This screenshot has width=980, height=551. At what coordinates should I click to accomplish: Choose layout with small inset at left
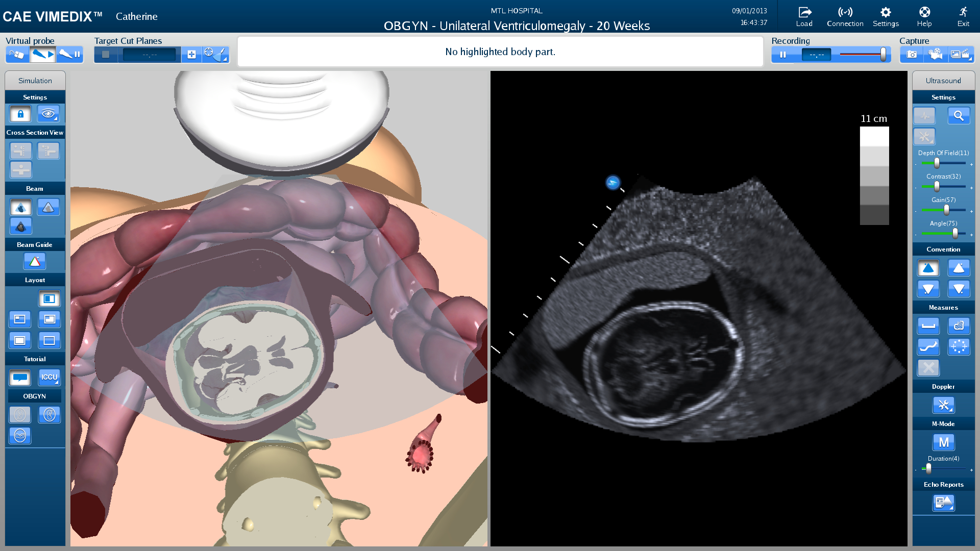tap(20, 319)
